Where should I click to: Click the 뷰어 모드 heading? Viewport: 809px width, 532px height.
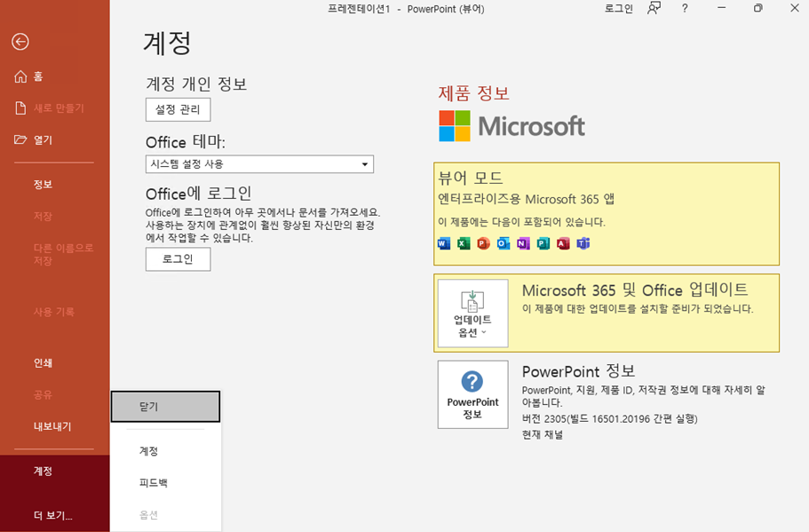point(471,178)
